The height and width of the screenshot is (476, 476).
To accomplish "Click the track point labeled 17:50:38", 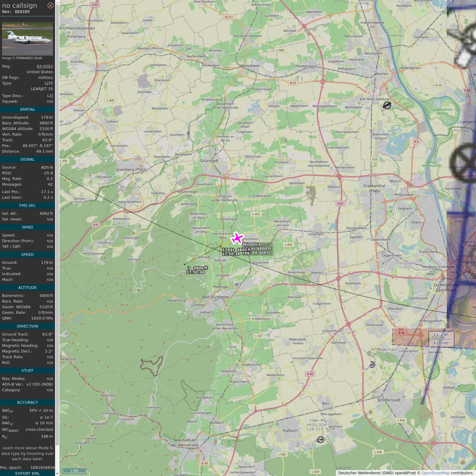I will point(220,247).
